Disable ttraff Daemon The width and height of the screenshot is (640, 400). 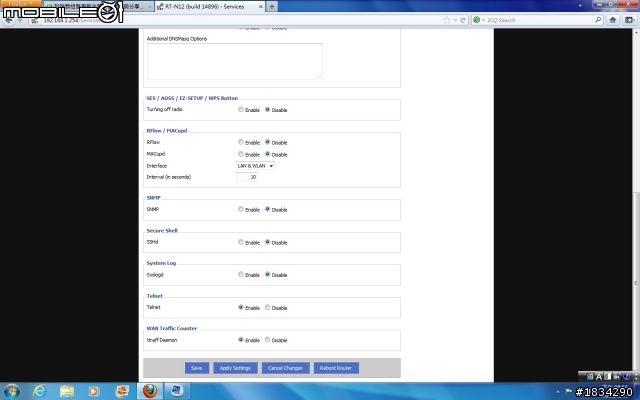pyautogui.click(x=267, y=340)
